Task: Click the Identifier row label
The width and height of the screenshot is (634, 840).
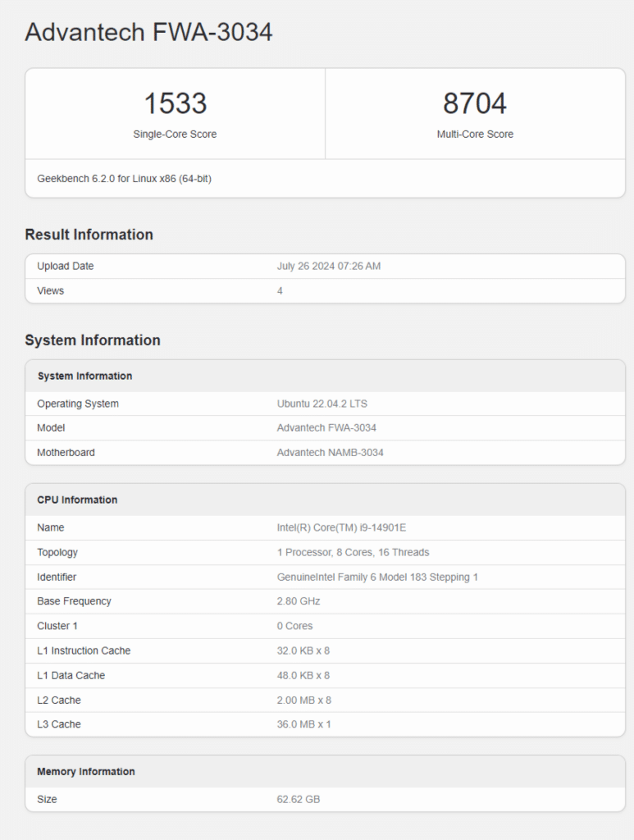Action: pyautogui.click(x=57, y=577)
